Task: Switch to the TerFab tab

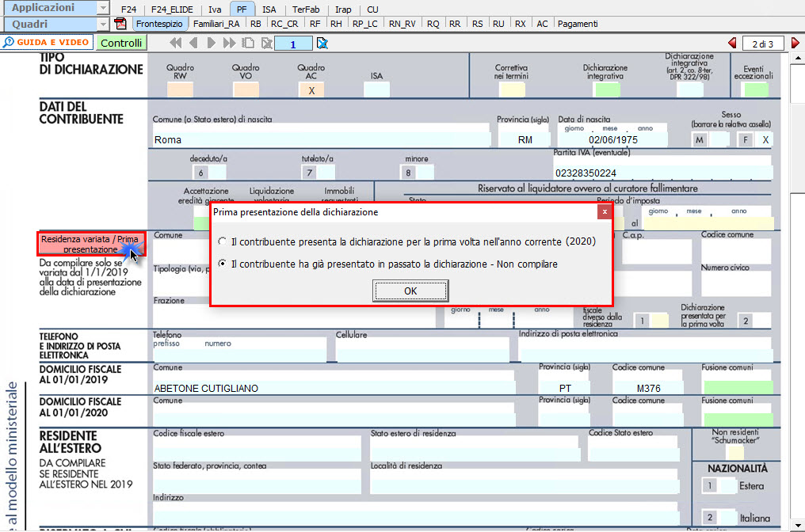Action: pyautogui.click(x=306, y=9)
